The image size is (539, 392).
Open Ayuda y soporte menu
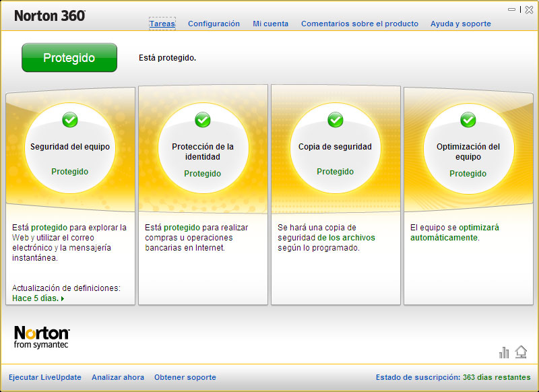click(460, 24)
